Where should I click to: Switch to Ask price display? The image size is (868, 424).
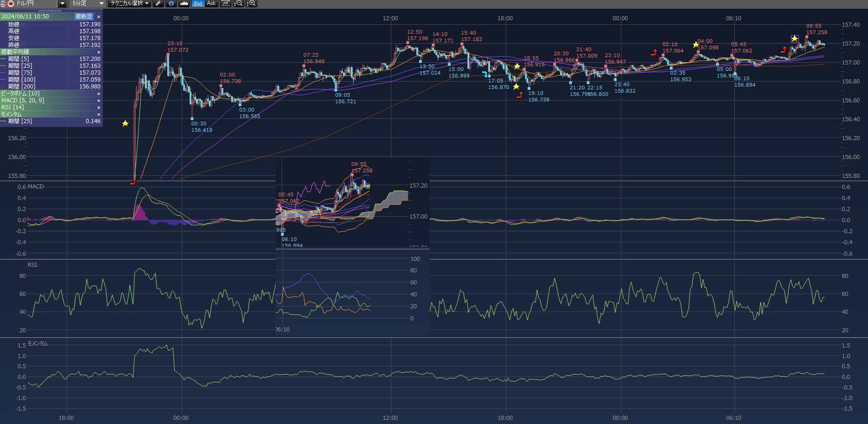pyautogui.click(x=211, y=4)
